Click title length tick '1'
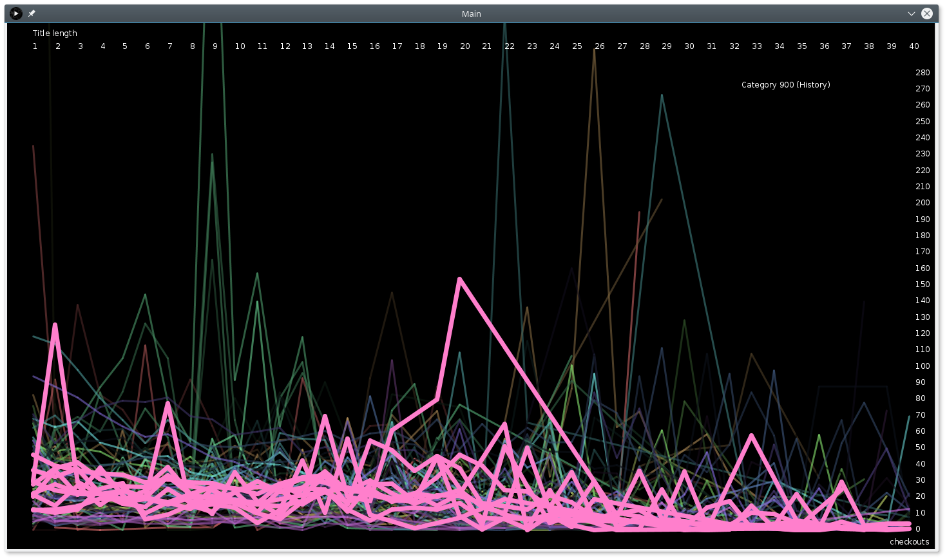This screenshot has width=947, height=560. 35,46
